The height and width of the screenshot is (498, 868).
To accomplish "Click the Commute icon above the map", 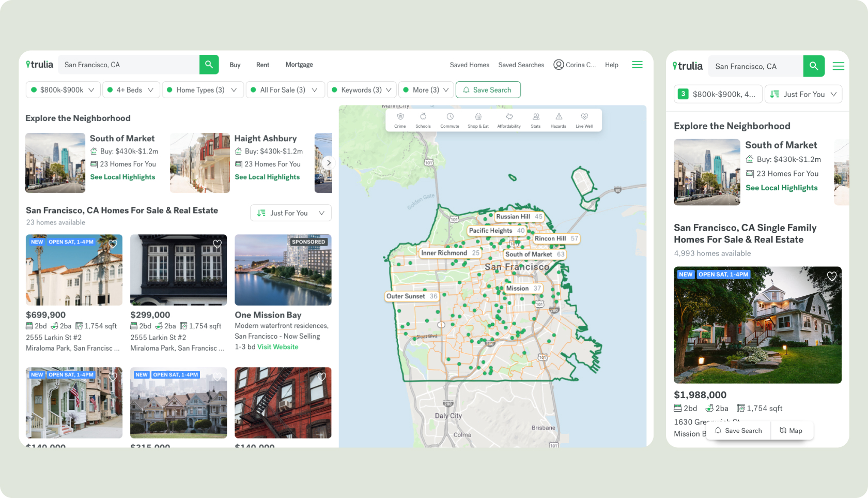I will point(450,119).
